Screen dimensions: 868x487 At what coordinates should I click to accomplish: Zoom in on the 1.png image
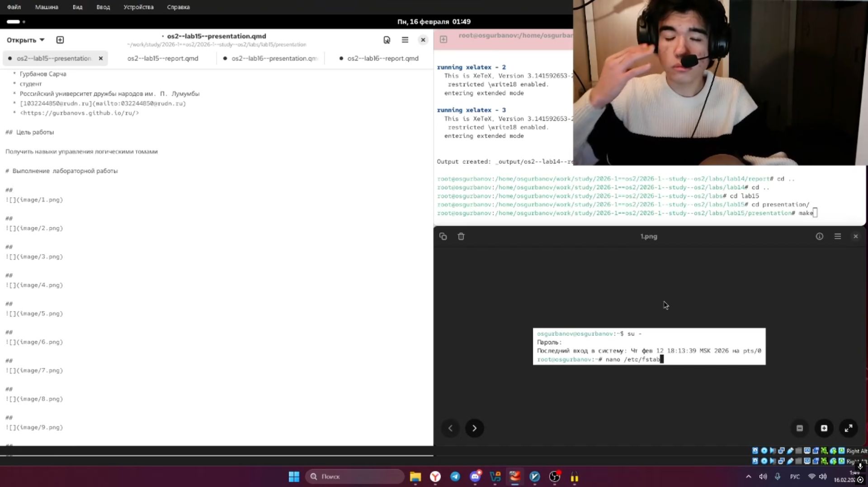click(824, 428)
